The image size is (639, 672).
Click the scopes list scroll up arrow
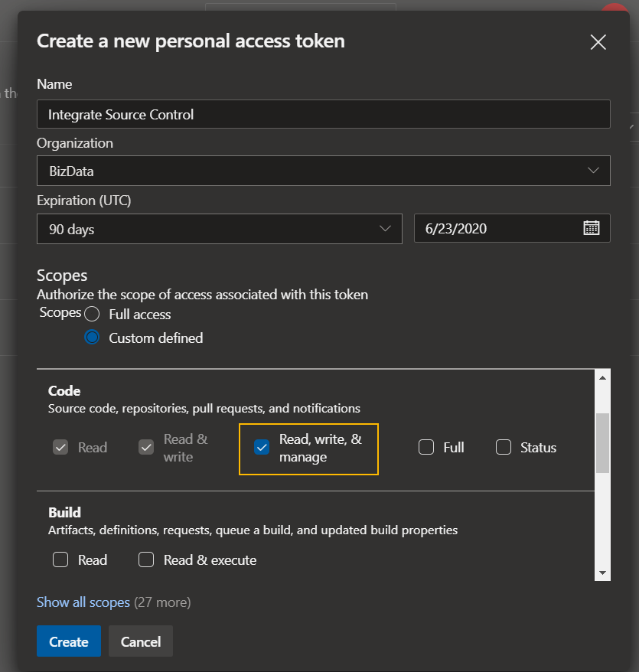coord(602,377)
